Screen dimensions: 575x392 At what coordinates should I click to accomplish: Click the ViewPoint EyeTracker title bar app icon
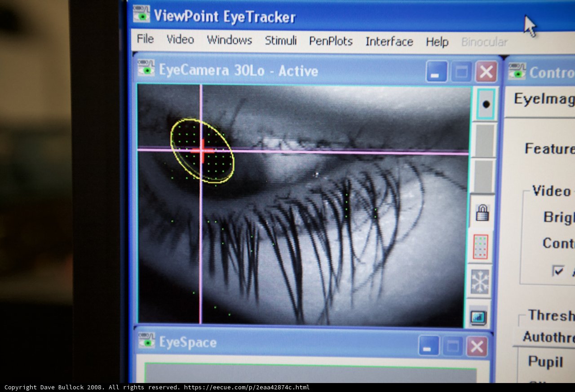point(142,14)
